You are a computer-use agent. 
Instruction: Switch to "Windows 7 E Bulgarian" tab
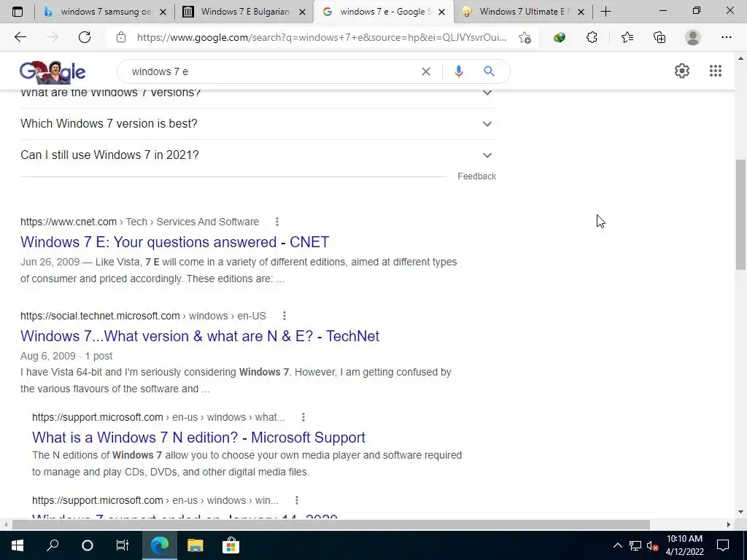click(x=244, y=12)
